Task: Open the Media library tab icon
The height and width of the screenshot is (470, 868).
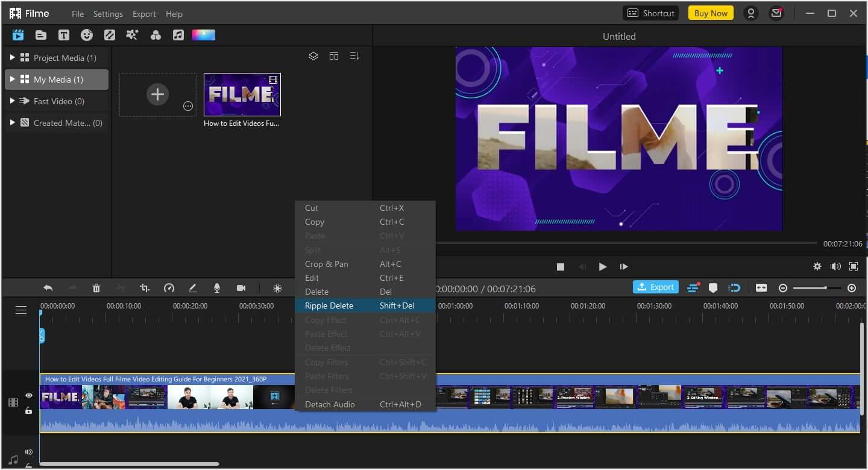Action: coord(18,35)
